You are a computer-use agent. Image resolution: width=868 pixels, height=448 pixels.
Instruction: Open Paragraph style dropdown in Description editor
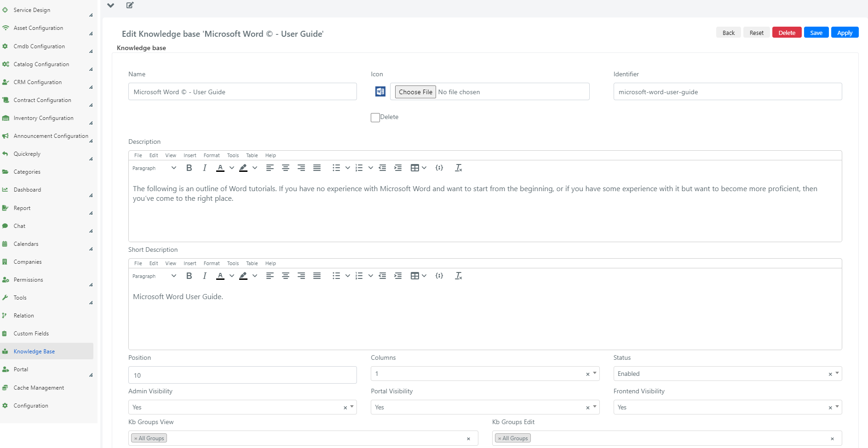click(154, 168)
